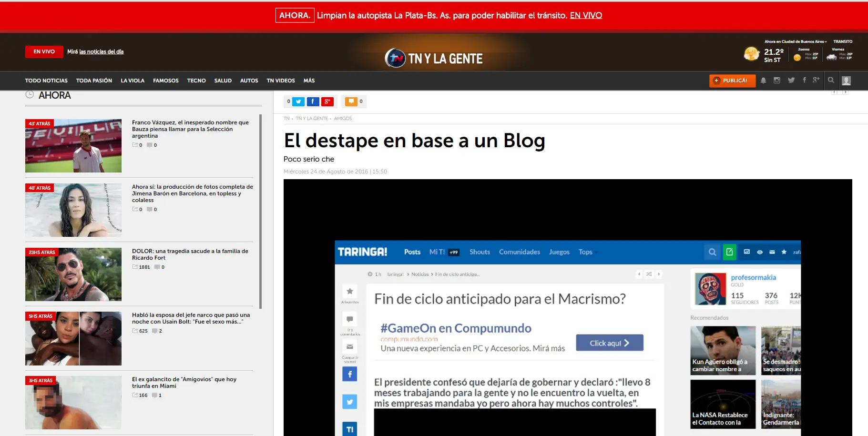
Task: Click comment icon under Franco Vázquez story
Action: coord(150,145)
